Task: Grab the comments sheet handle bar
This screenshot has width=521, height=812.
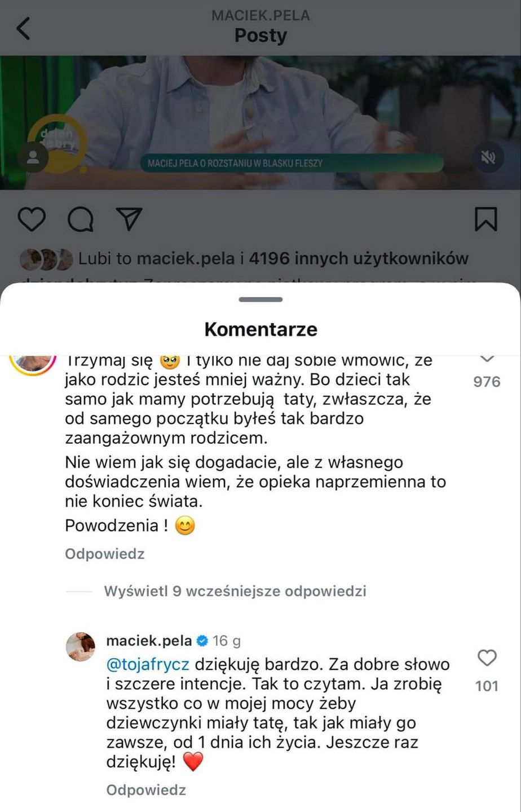Action: pyautogui.click(x=260, y=299)
